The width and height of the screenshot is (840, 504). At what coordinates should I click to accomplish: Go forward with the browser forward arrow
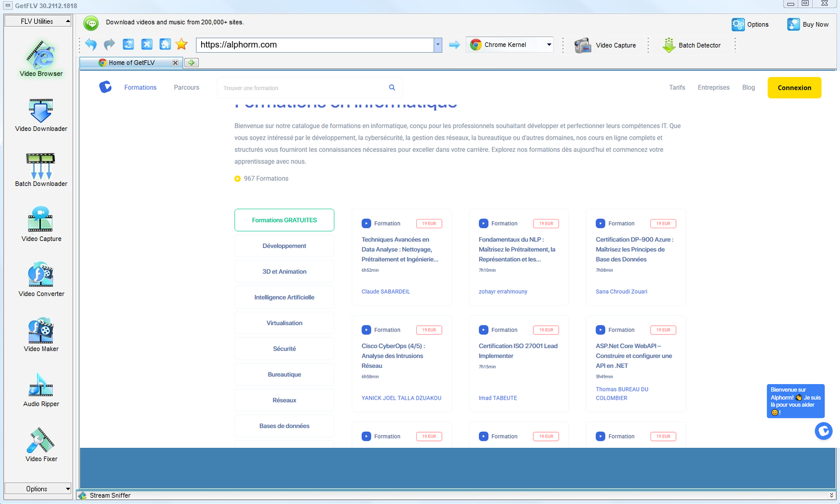110,45
